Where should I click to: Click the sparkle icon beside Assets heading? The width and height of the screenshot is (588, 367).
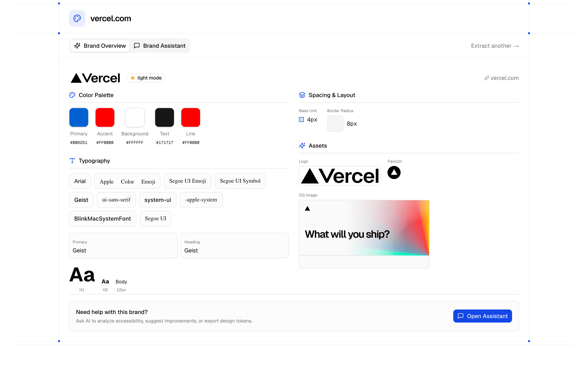302,145
